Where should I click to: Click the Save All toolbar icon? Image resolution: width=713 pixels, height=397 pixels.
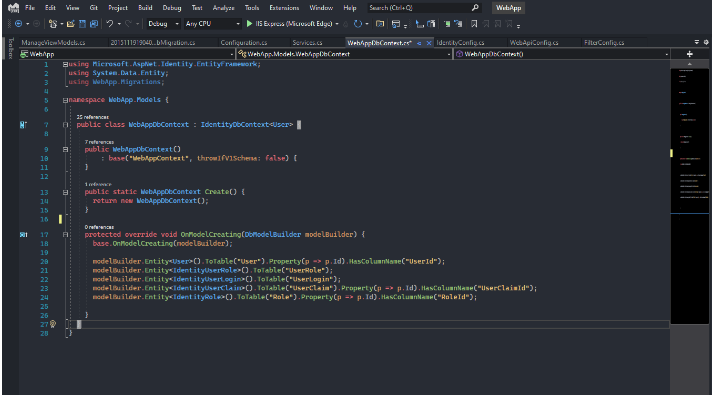tap(94, 24)
